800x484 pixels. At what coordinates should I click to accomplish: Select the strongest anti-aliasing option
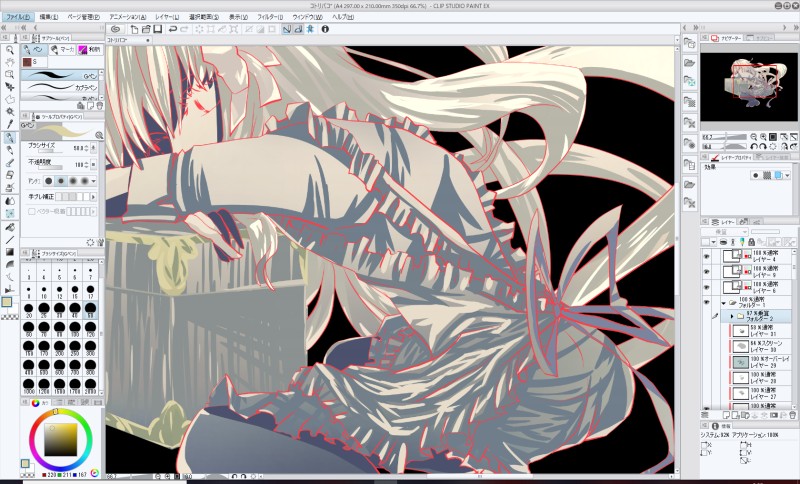(x=84, y=181)
